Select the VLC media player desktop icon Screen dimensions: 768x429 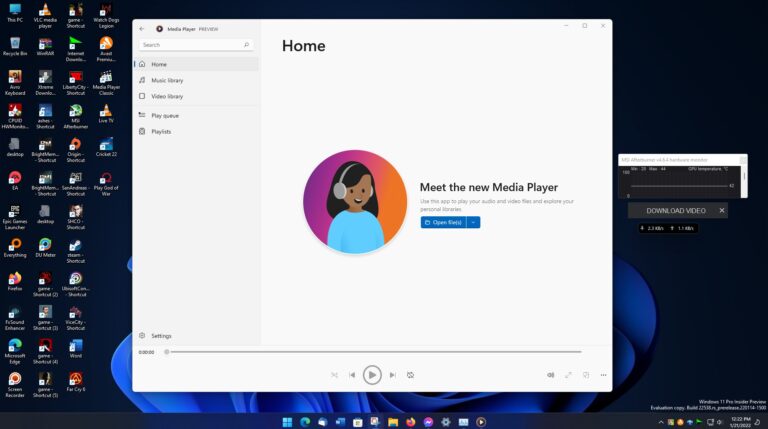[x=45, y=16]
